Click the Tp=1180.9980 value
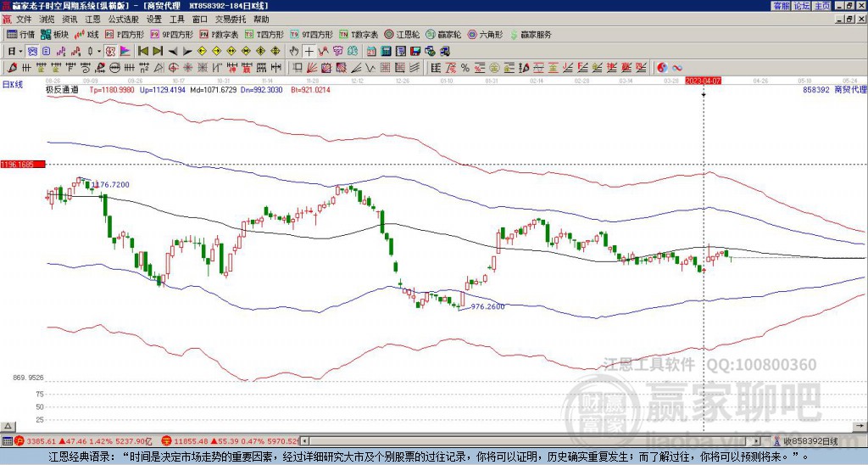Screen dimensions: 868x465 [112, 89]
